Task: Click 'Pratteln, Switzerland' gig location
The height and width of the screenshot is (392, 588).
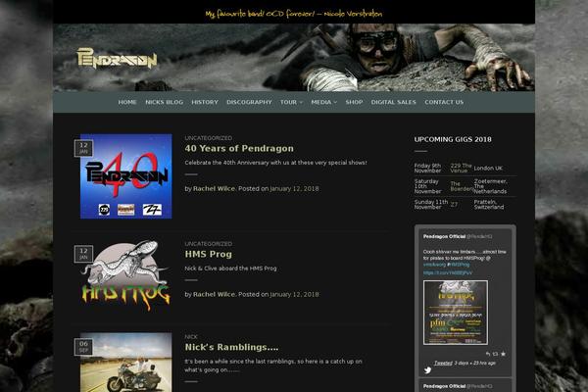Action: [x=489, y=205]
